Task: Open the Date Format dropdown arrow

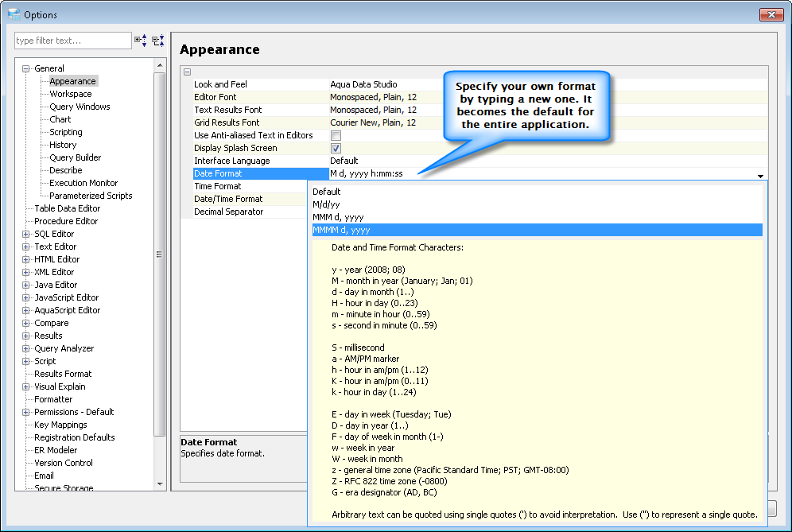Action: tap(760, 175)
